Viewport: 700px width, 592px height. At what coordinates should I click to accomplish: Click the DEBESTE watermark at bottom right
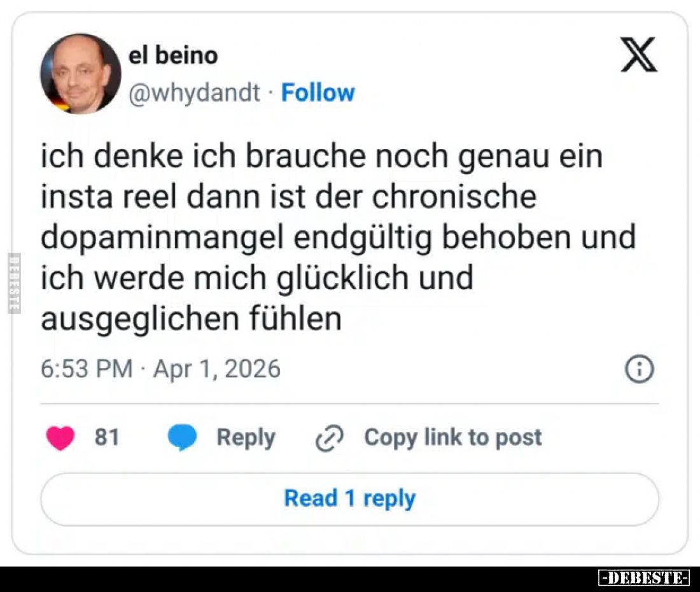coord(643,577)
